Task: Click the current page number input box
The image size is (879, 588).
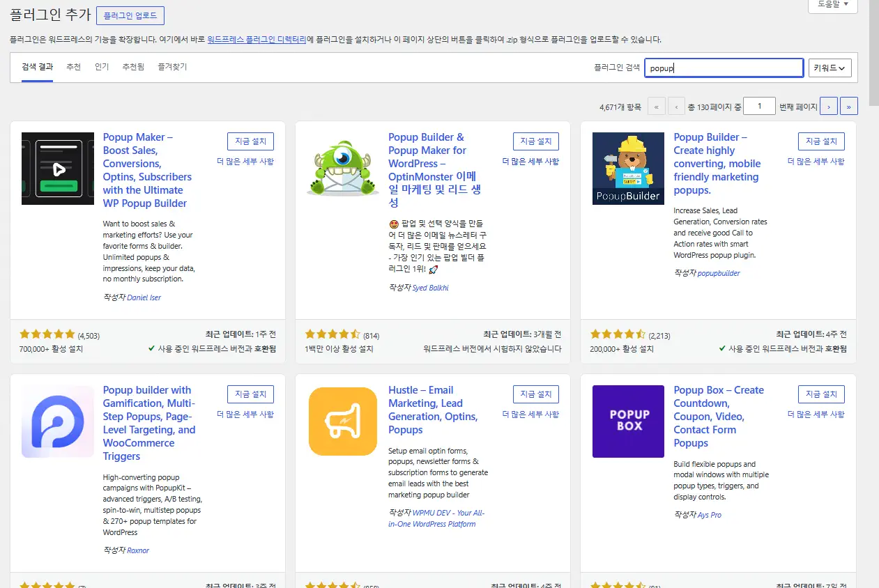Action: click(759, 107)
